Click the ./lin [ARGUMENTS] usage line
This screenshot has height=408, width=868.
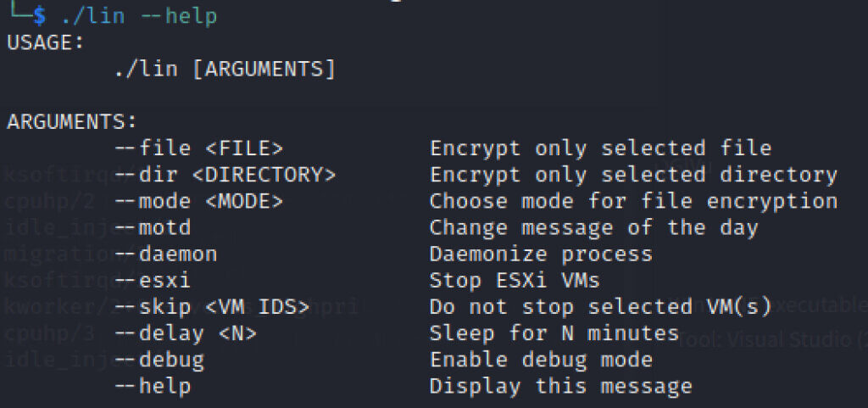(225, 70)
